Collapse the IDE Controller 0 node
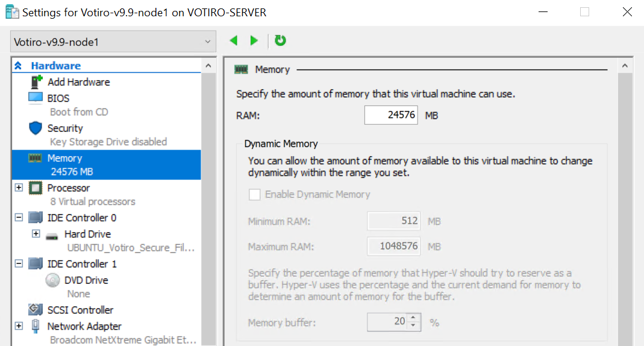Viewport: 644px width, 346px height. (x=19, y=218)
